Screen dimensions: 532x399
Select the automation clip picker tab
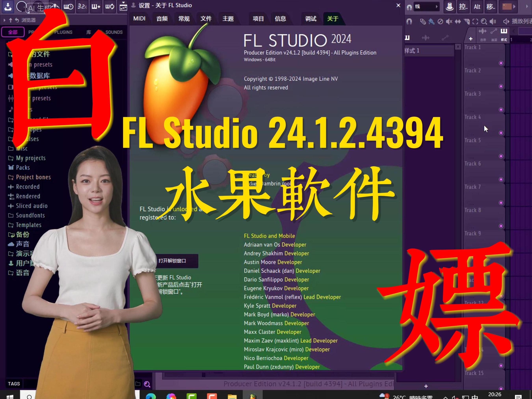[x=494, y=31]
